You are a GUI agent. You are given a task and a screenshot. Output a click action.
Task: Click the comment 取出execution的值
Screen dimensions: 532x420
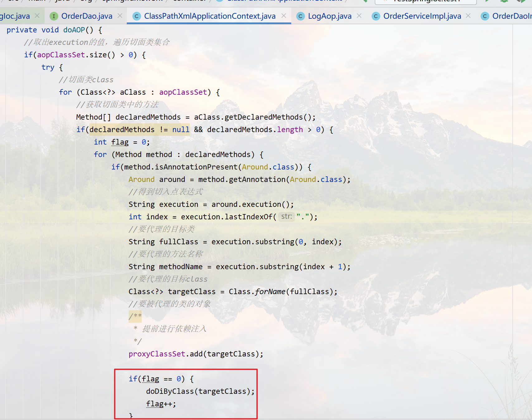pos(69,42)
